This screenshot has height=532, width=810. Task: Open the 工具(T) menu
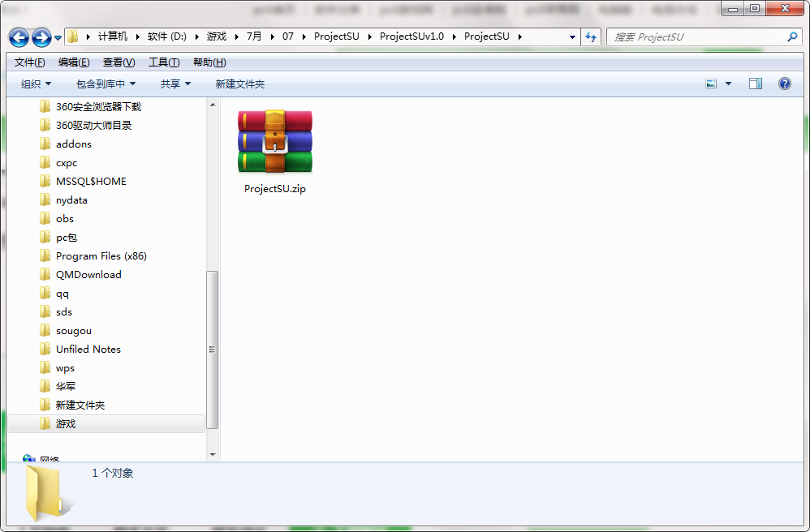164,62
